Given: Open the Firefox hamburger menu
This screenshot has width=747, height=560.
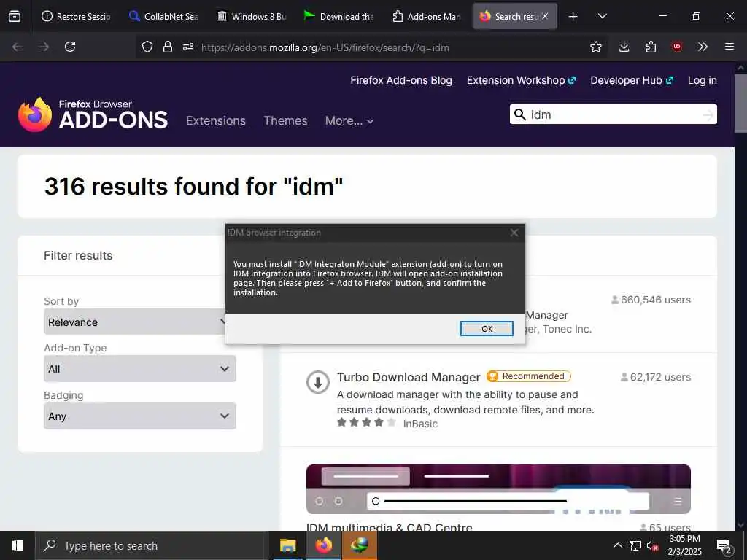Looking at the screenshot, I should [729, 47].
